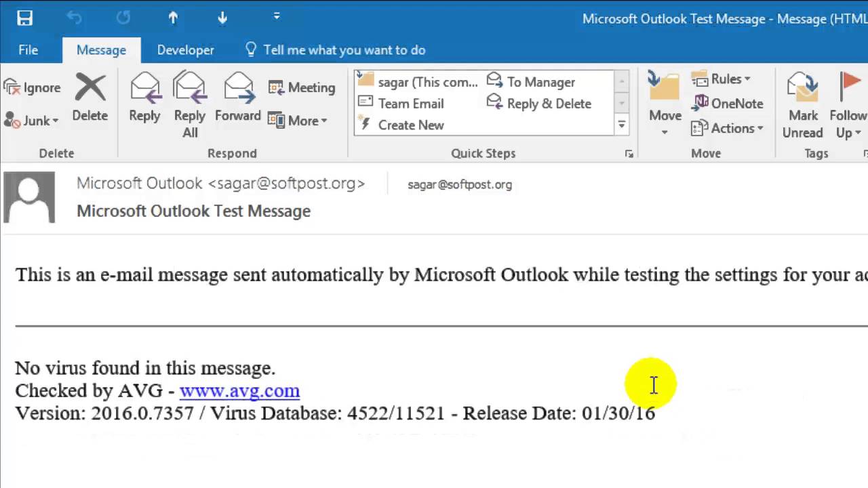This screenshot has width=868, height=488.
Task: Forward this message
Action: [x=238, y=98]
